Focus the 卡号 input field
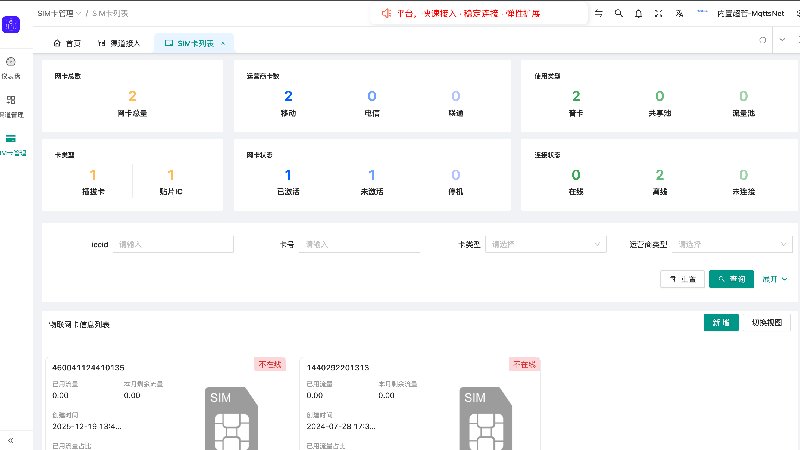The image size is (800, 450). click(x=359, y=244)
